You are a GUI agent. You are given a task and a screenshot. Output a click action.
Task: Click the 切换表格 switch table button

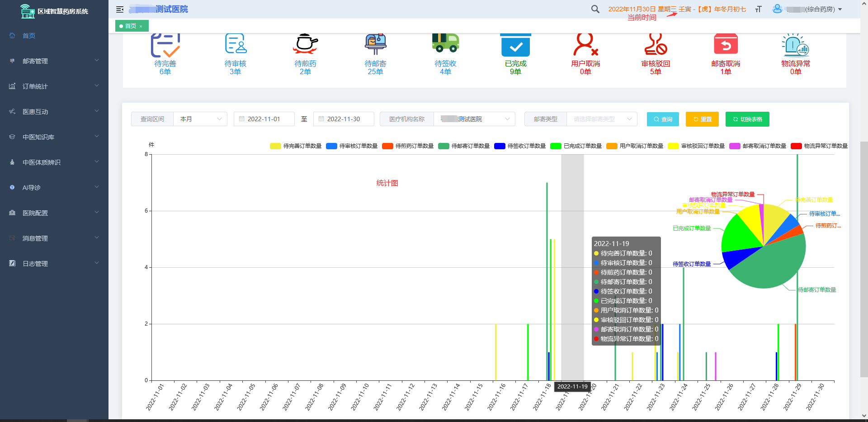[747, 119]
